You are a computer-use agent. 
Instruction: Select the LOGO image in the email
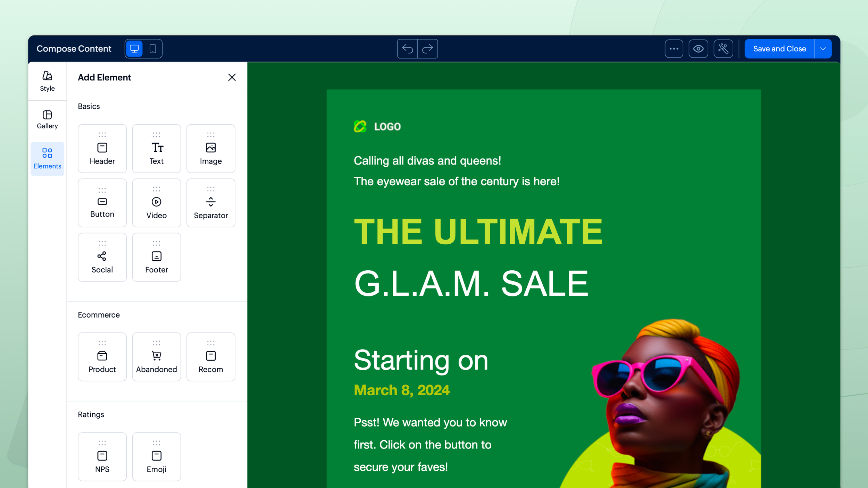(377, 127)
